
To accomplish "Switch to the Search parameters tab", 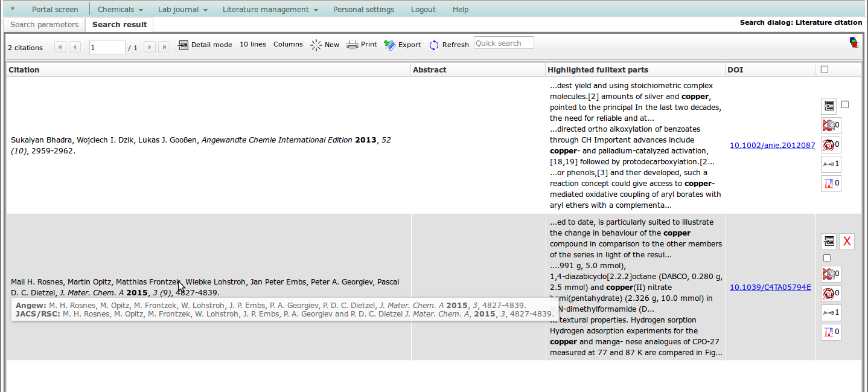I will tap(44, 25).
